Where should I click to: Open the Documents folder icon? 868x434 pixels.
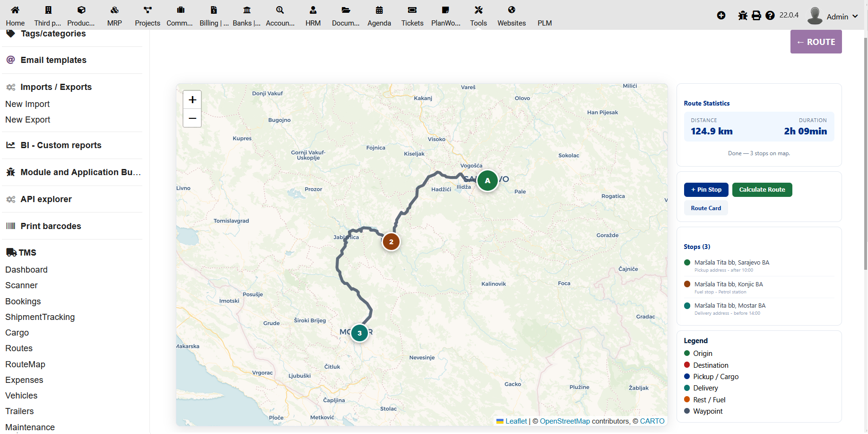[x=346, y=10]
